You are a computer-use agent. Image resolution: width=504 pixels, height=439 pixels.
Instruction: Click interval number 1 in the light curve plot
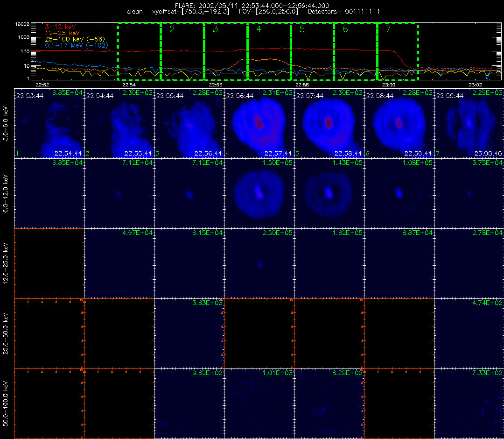pos(129,29)
